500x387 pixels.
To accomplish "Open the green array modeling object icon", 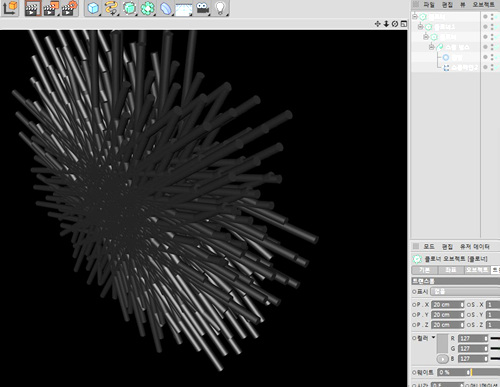I will pos(148,8).
